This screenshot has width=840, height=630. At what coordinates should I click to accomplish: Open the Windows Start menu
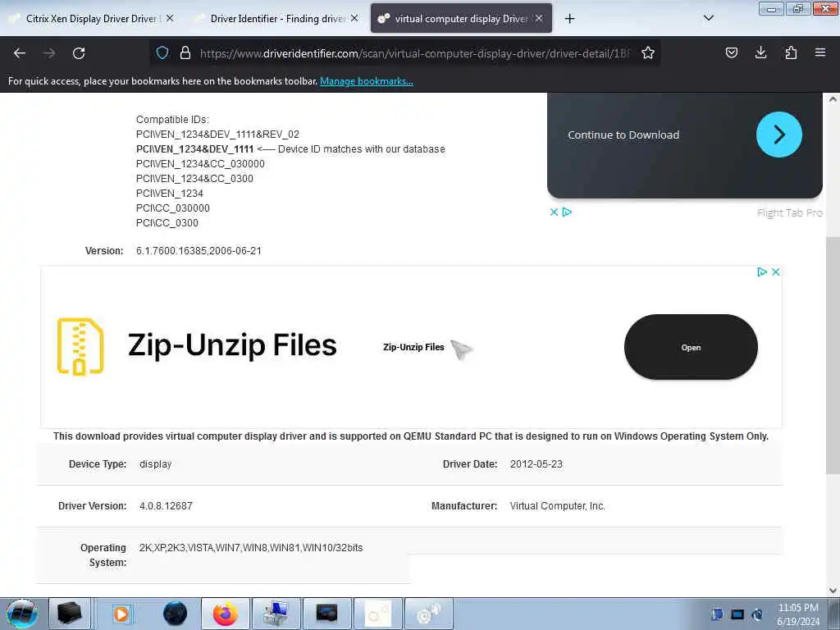[21, 614]
